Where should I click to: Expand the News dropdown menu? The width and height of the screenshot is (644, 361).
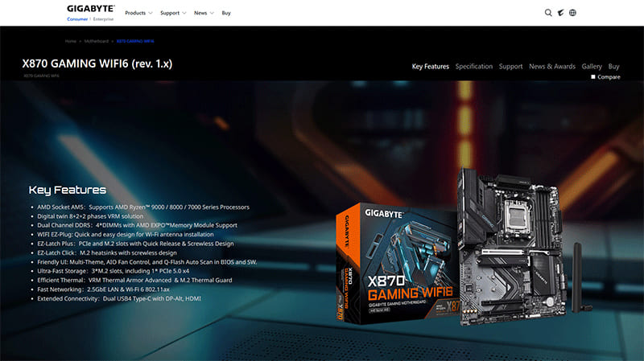tap(204, 13)
